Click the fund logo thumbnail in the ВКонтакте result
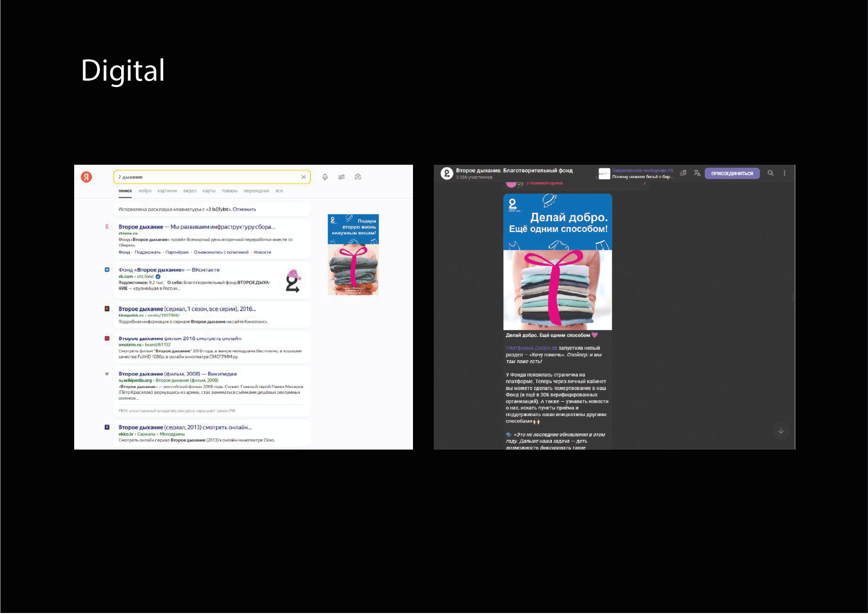Viewport: 868px width, 614px height. click(292, 282)
